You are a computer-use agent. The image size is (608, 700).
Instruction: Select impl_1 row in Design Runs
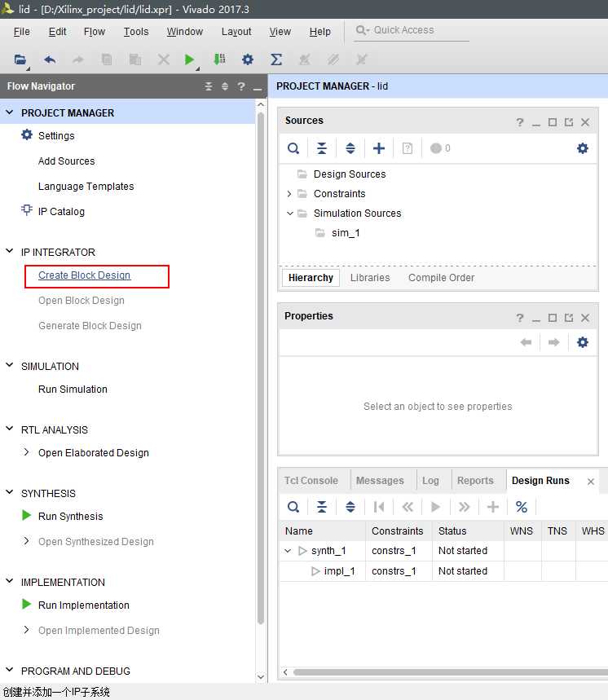443,571
